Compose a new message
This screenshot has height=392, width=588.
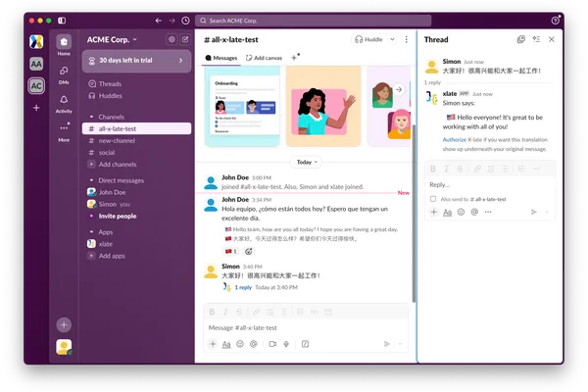185,39
